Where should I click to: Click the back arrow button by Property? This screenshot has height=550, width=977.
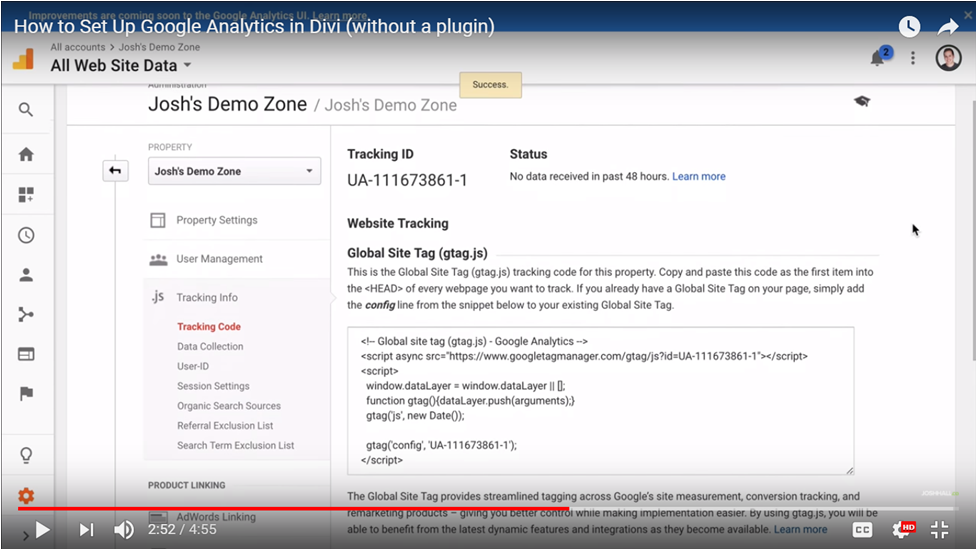click(115, 171)
